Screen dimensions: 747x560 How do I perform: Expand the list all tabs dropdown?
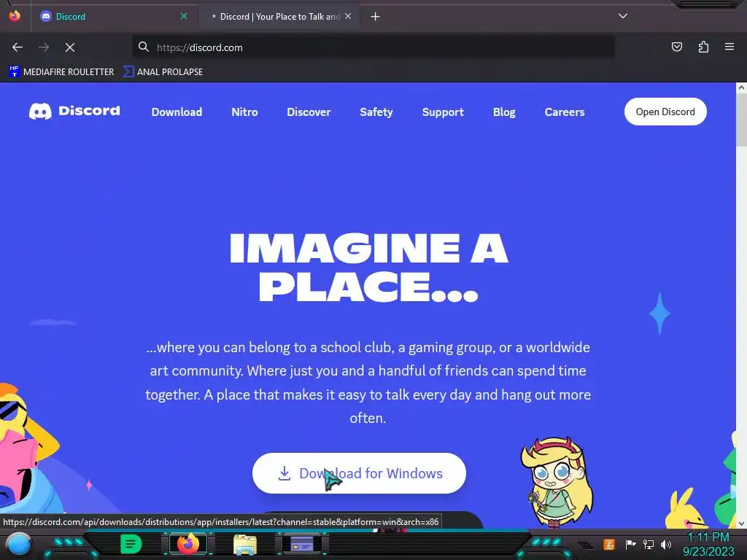point(623,16)
